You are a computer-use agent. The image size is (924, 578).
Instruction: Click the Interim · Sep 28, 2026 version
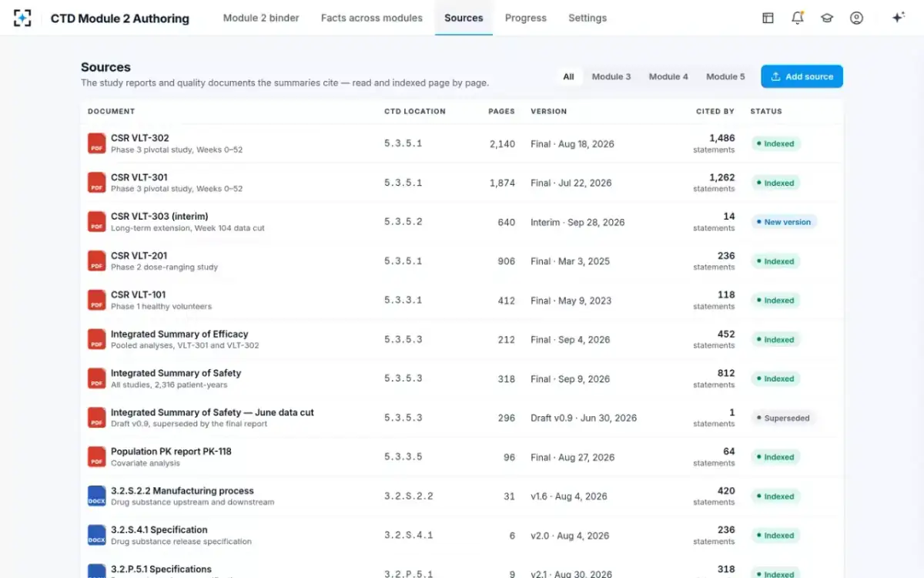pyautogui.click(x=577, y=222)
